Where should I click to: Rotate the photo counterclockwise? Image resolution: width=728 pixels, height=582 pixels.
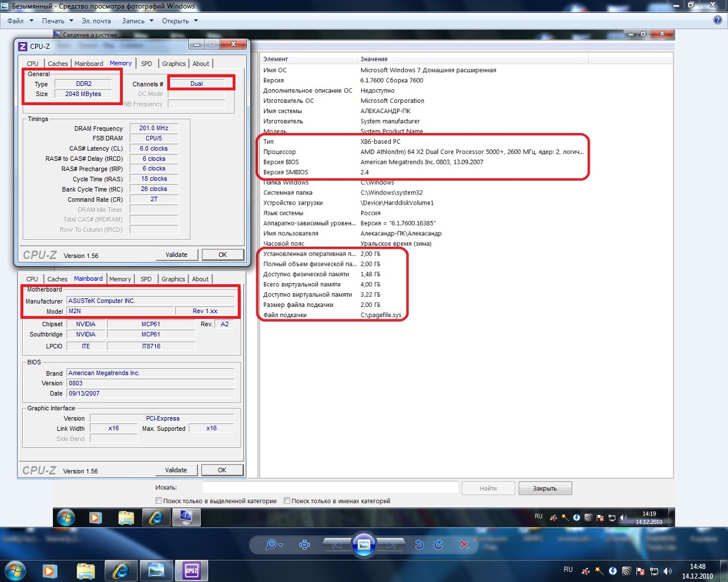coord(419,544)
